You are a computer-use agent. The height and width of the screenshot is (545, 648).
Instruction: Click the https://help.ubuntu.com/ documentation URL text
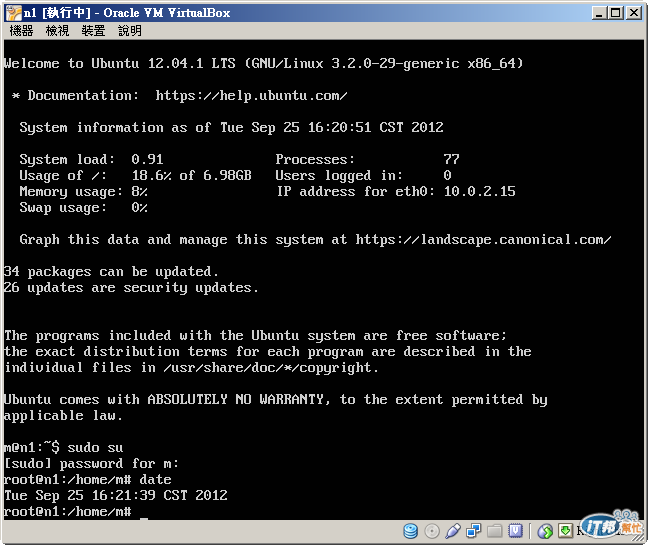pyautogui.click(x=251, y=96)
